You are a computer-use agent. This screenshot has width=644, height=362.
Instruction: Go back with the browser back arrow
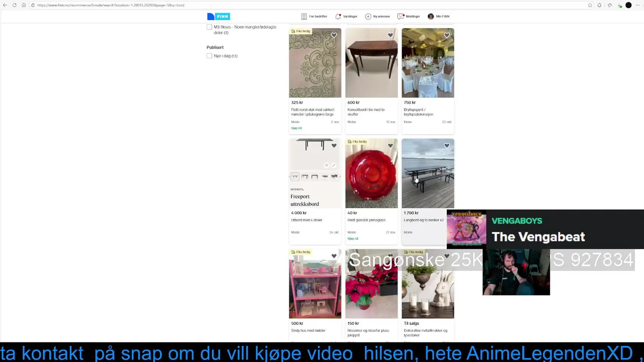coord(5,5)
